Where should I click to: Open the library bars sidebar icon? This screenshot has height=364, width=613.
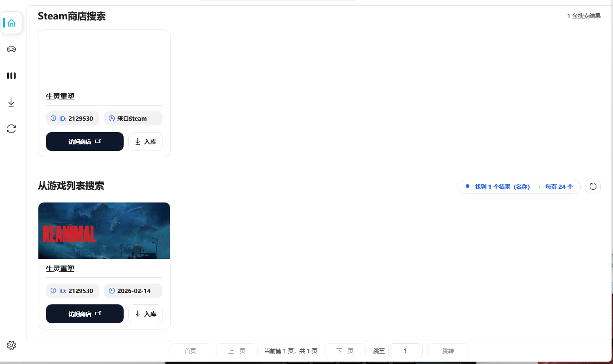(x=11, y=76)
